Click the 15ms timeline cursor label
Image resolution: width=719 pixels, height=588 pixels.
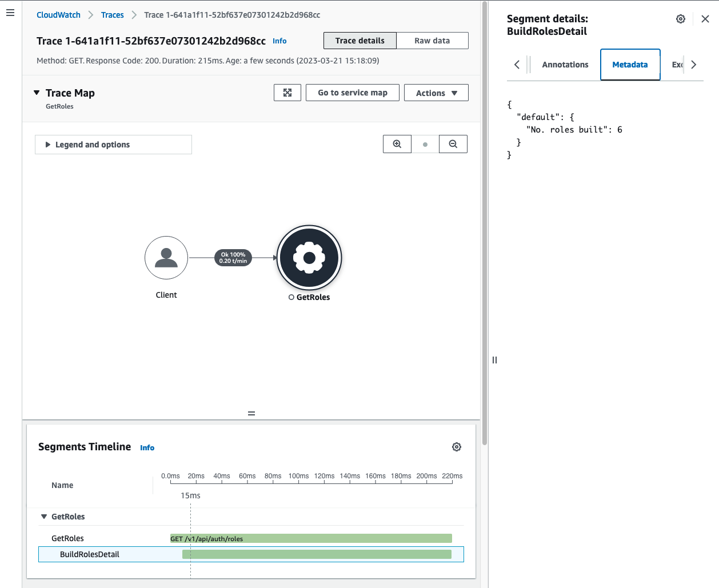(190, 495)
